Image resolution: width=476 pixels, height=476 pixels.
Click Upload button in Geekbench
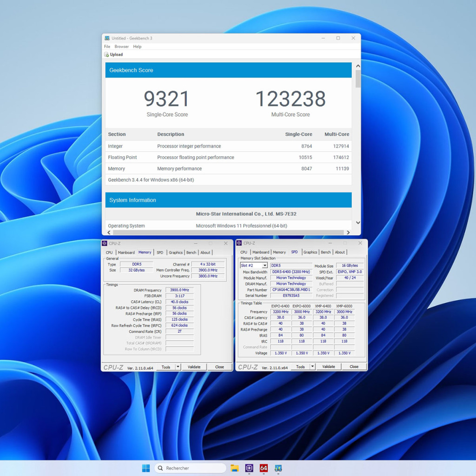point(113,55)
